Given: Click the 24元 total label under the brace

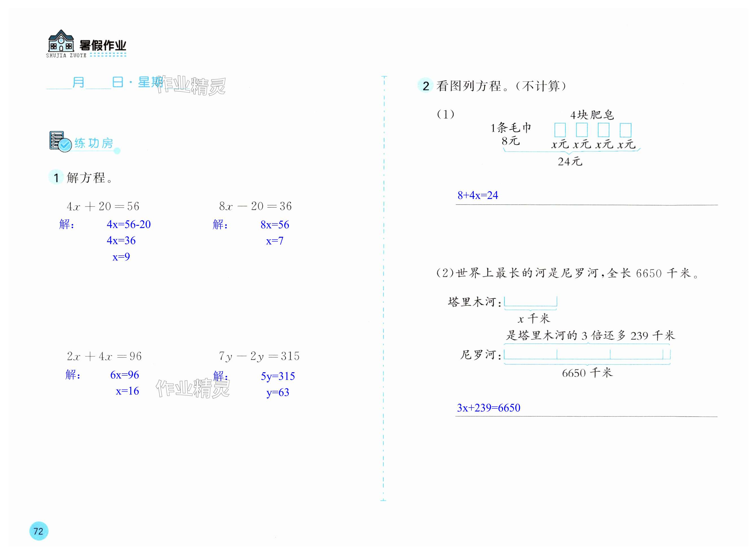Looking at the screenshot, I should coord(570,162).
